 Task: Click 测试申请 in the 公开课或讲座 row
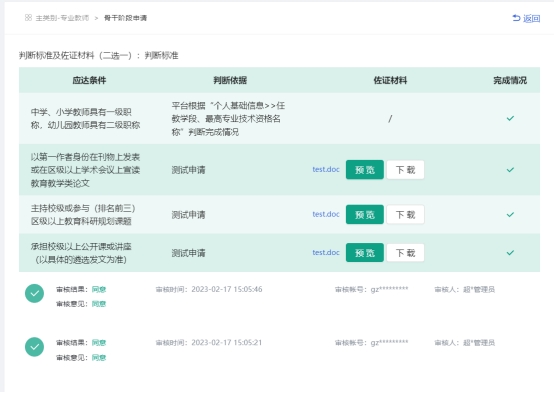point(188,253)
